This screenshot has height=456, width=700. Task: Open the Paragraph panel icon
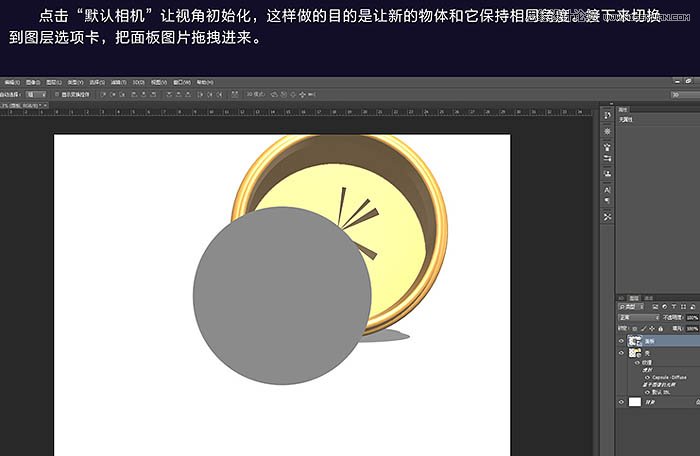[x=607, y=201]
